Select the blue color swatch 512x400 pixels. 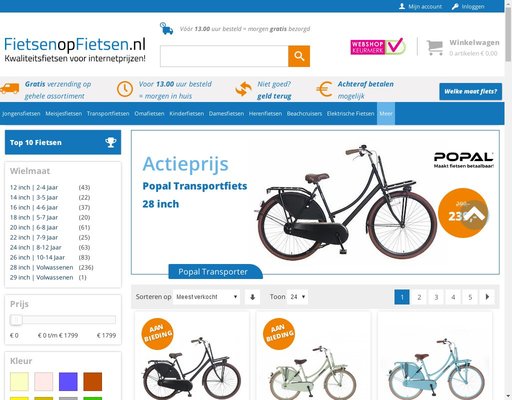pos(68,381)
